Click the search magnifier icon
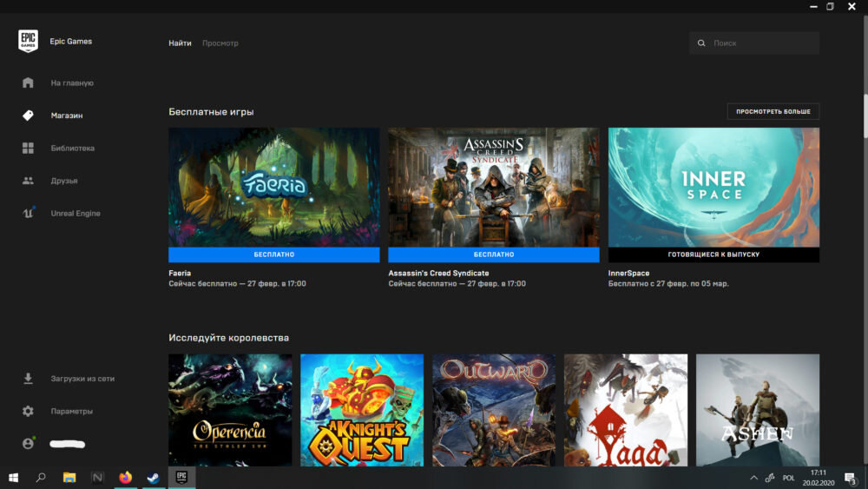The width and height of the screenshot is (868, 489). click(701, 43)
